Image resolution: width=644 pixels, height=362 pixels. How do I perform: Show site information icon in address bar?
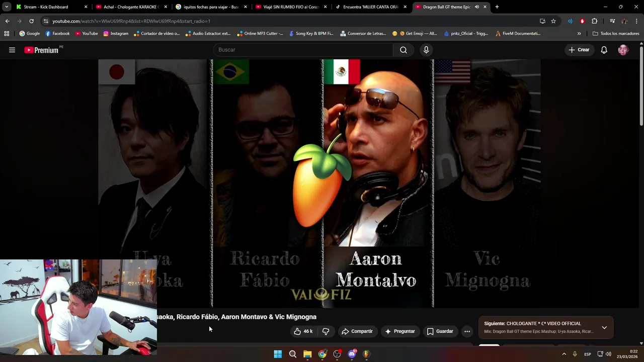(46, 21)
